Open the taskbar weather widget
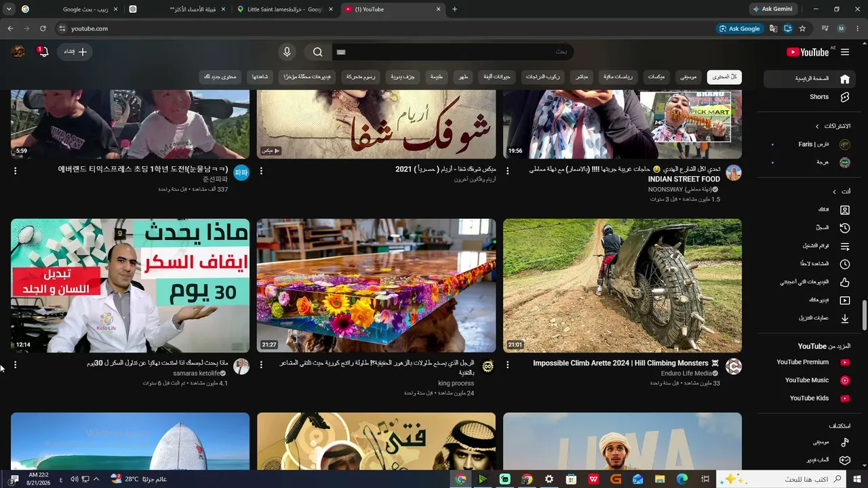Screen dimensions: 868x488 pos(138,479)
